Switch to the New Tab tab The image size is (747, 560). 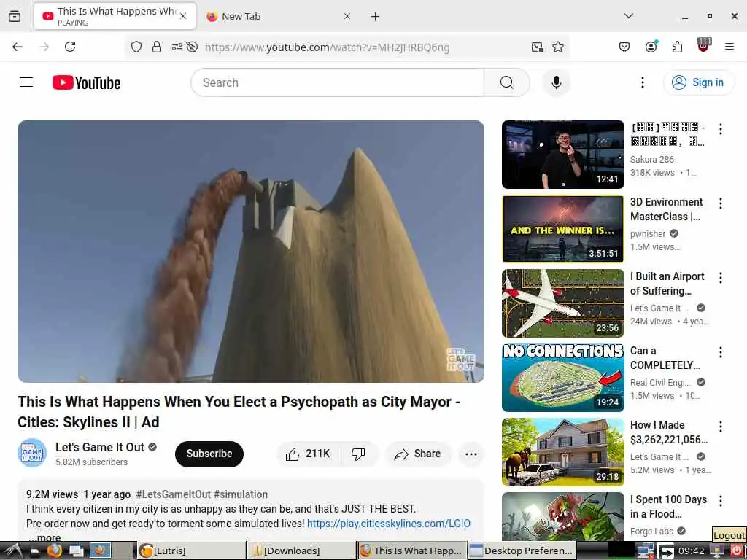[278, 16]
